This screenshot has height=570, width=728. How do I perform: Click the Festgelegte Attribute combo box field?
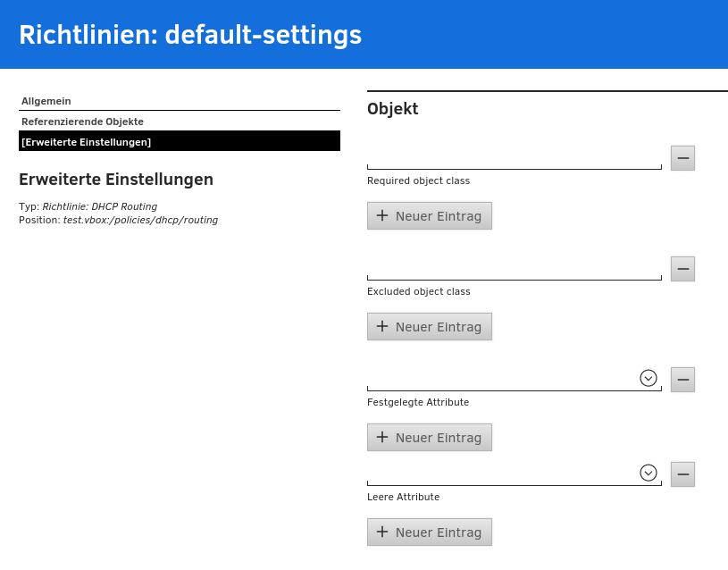pyautogui.click(x=500, y=380)
